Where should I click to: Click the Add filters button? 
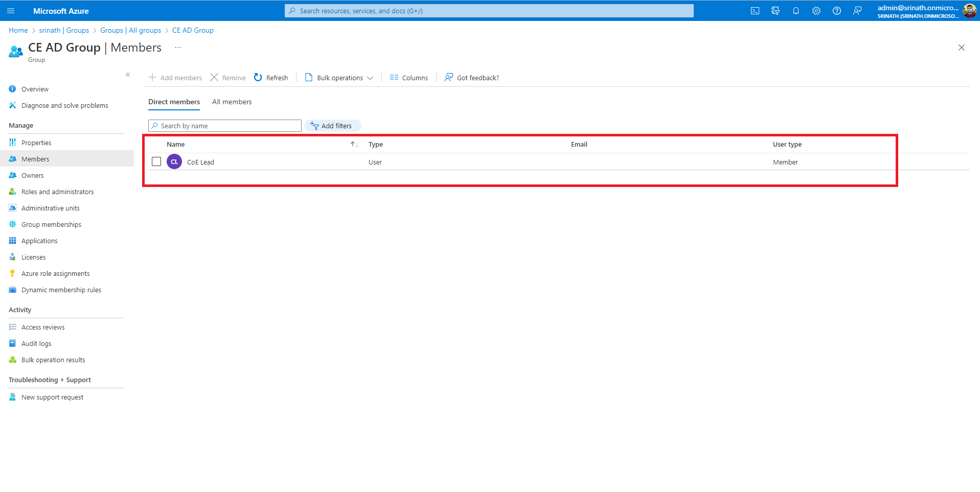(x=332, y=126)
